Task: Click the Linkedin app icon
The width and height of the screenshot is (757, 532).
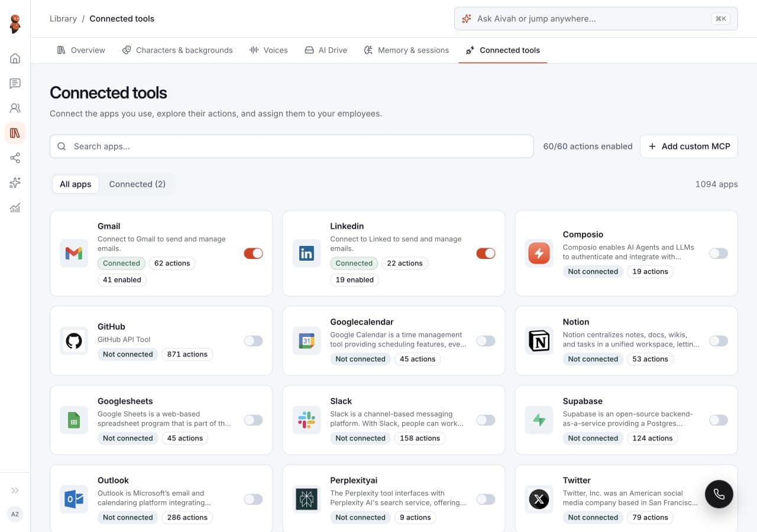Action: point(306,254)
